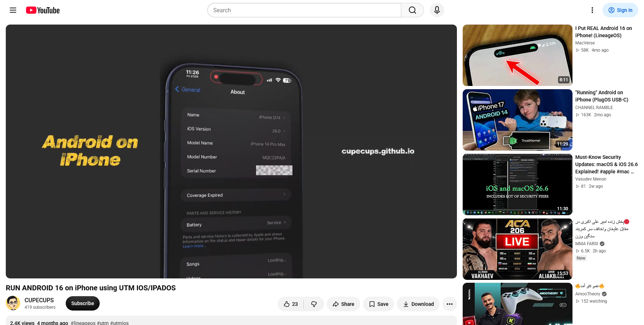Viewport: 644px width, 325px height.
Task: Open the hamburger guide menu
Action: [x=13, y=10]
